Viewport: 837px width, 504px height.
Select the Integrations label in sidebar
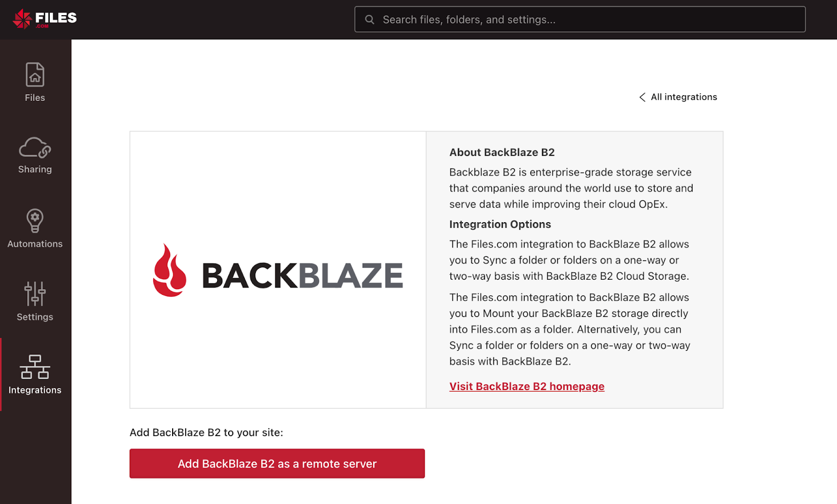coord(35,390)
